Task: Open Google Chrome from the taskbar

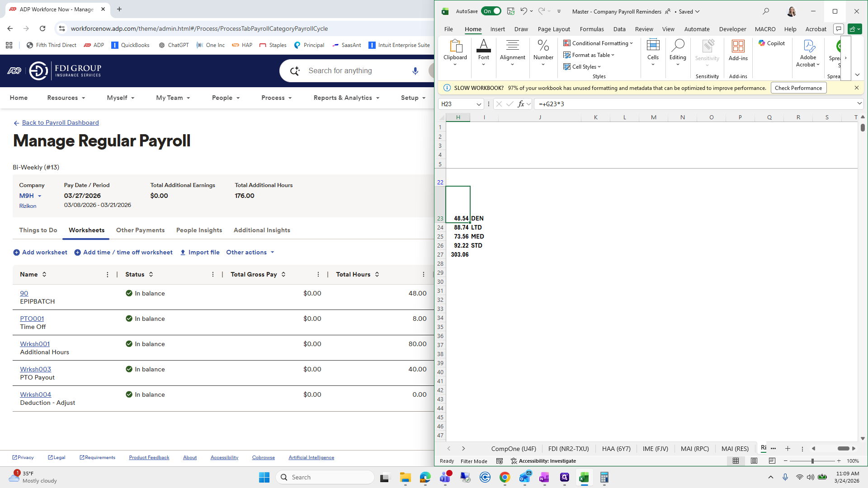Action: tap(505, 477)
